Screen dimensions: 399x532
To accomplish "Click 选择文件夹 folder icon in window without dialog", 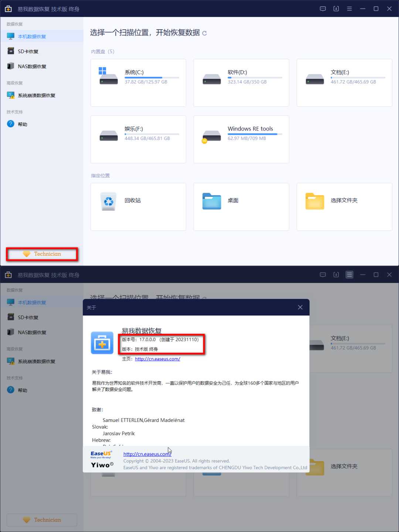I will tap(315, 201).
